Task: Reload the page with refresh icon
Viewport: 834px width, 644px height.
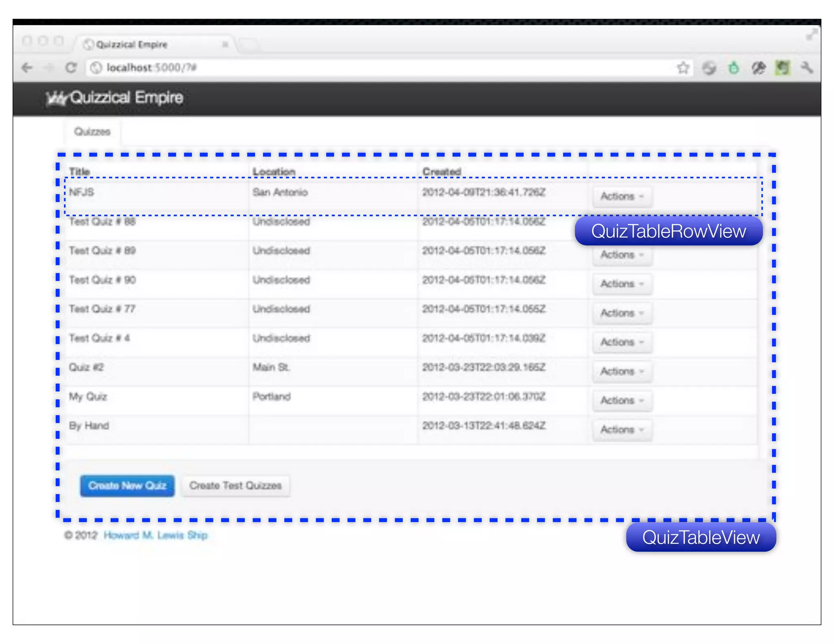Action: click(x=71, y=68)
